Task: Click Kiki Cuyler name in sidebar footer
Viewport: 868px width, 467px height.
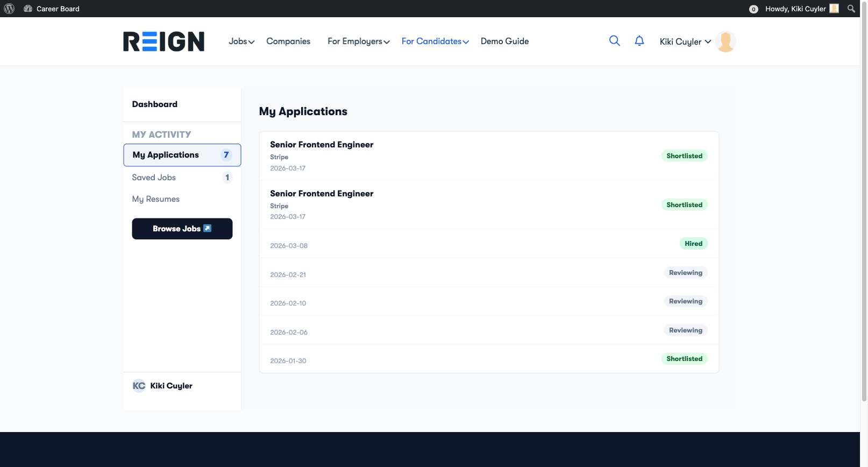Action: pos(171,386)
